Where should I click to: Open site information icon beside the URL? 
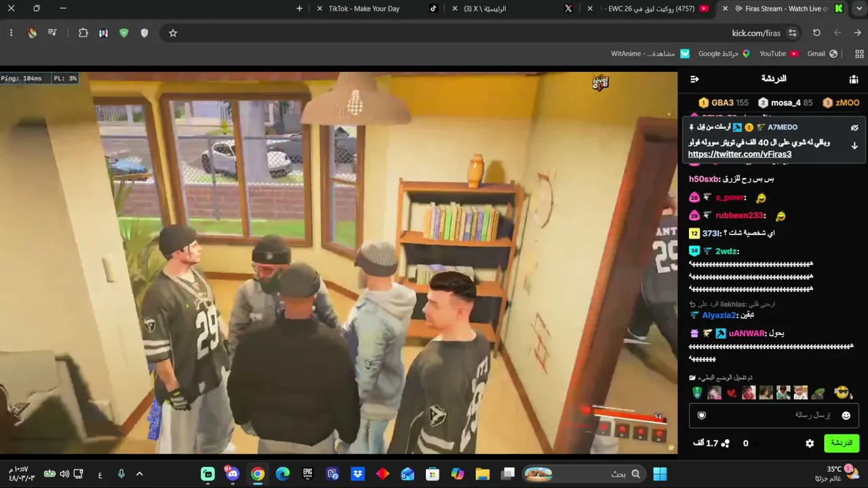coord(792,33)
